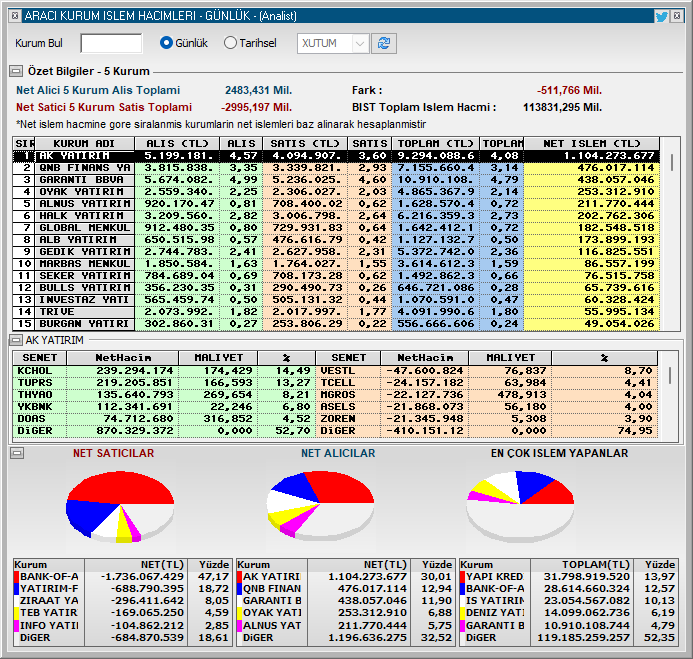Screen dimensions: 693x659
Task: Sort by SATIS (TL) column header
Action: [305, 144]
